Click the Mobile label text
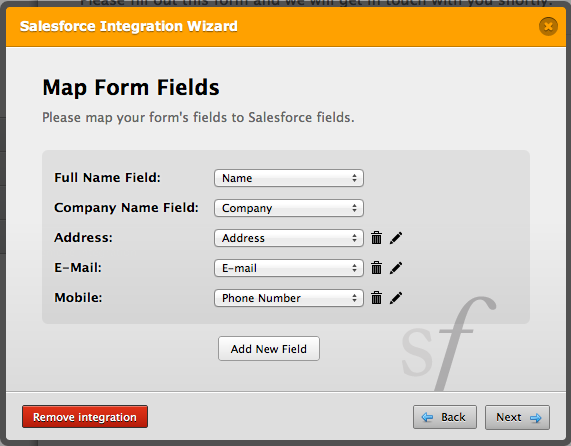 (x=78, y=297)
